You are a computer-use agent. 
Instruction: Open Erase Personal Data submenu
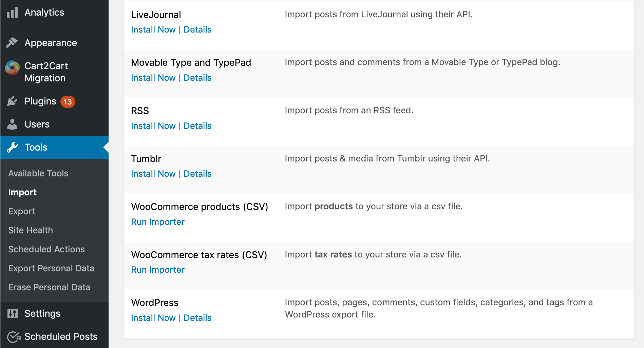[49, 287]
